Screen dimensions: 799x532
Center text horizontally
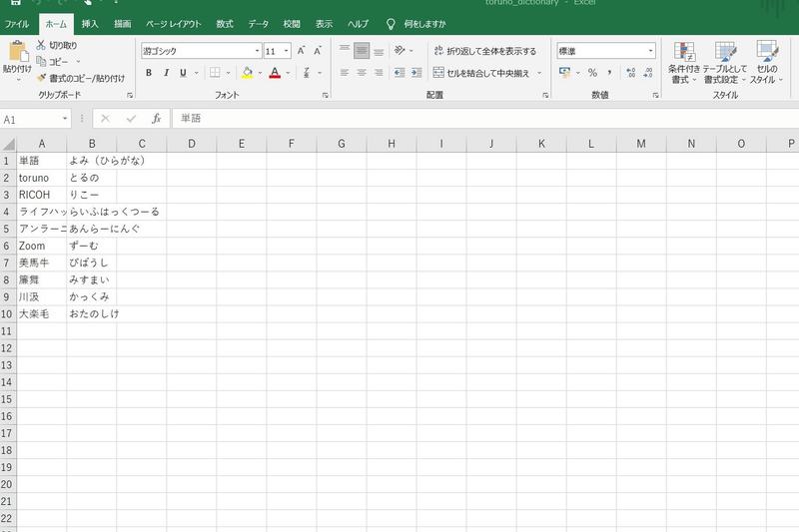click(362, 73)
